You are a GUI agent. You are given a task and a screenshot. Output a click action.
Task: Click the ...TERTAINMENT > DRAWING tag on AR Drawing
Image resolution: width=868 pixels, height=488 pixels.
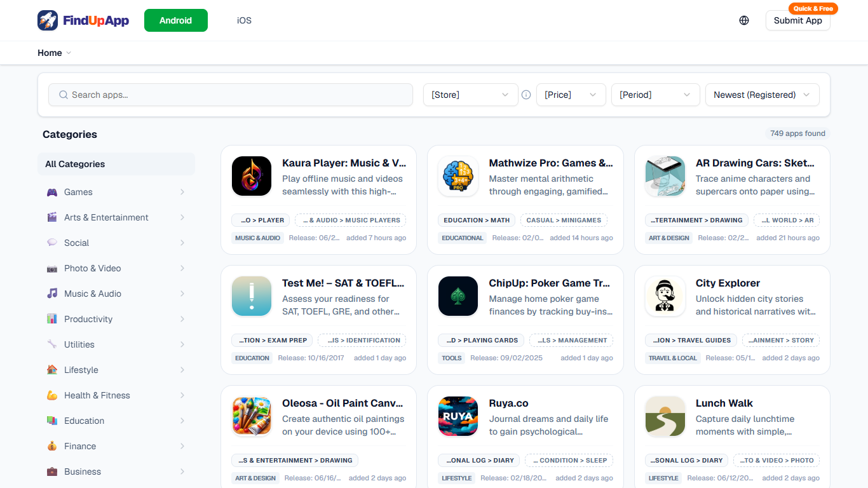[697, 220]
